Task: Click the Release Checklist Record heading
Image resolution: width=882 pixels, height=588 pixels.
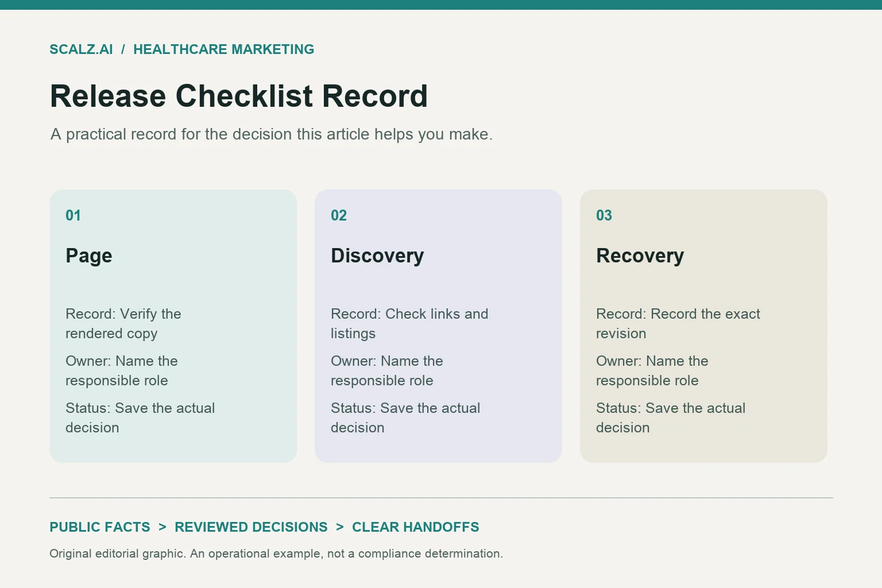Action: (x=239, y=96)
